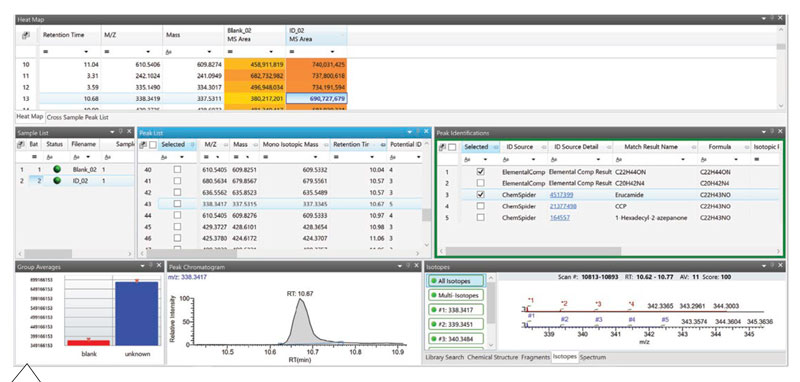Click the blue unknown bar in Group Averages

(136, 313)
